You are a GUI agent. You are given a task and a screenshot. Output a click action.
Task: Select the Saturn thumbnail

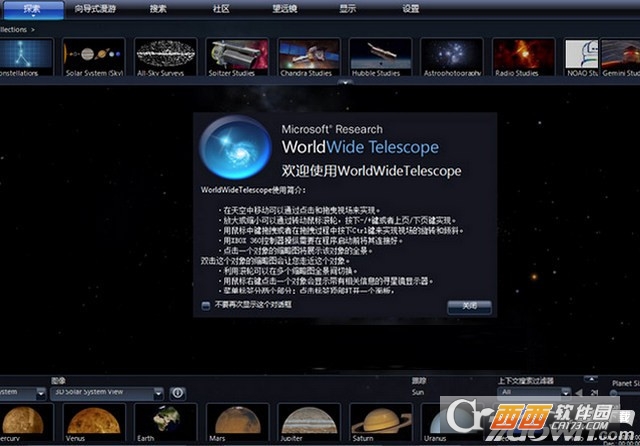tap(380, 422)
